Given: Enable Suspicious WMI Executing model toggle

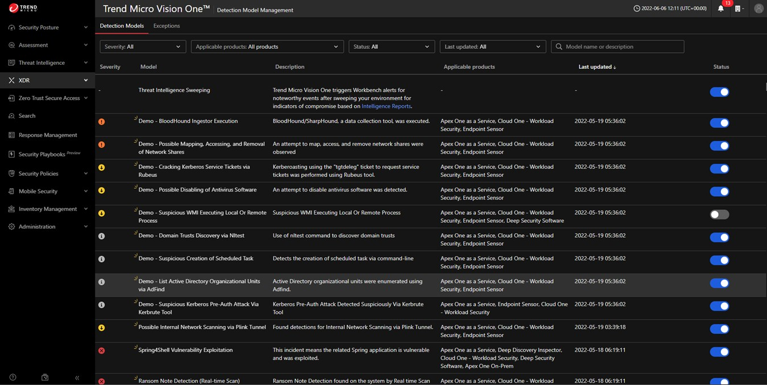Looking at the screenshot, I should click(719, 214).
